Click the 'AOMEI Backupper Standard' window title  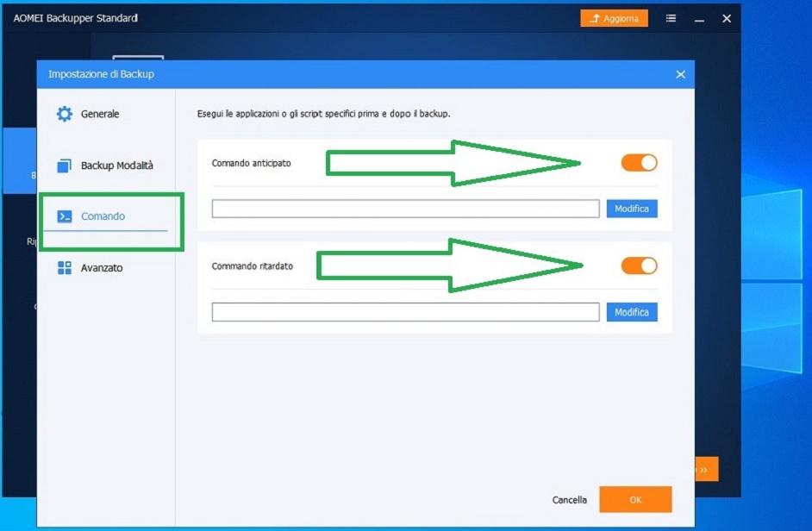(x=76, y=18)
